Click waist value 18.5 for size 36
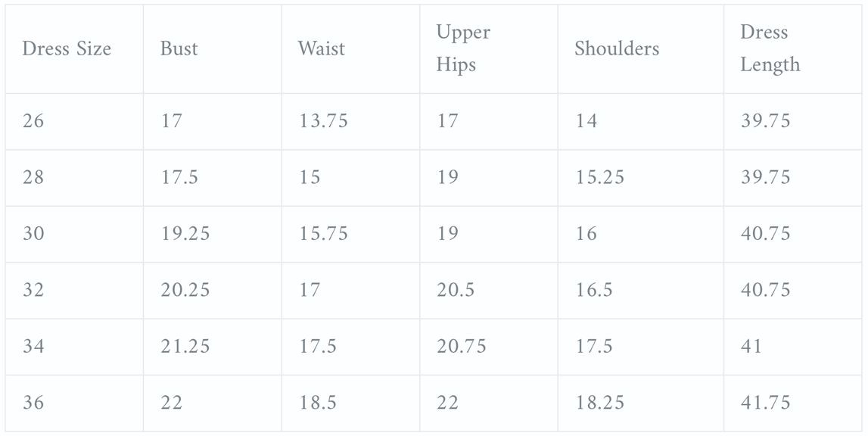The image size is (868, 436). pyautogui.click(x=318, y=403)
